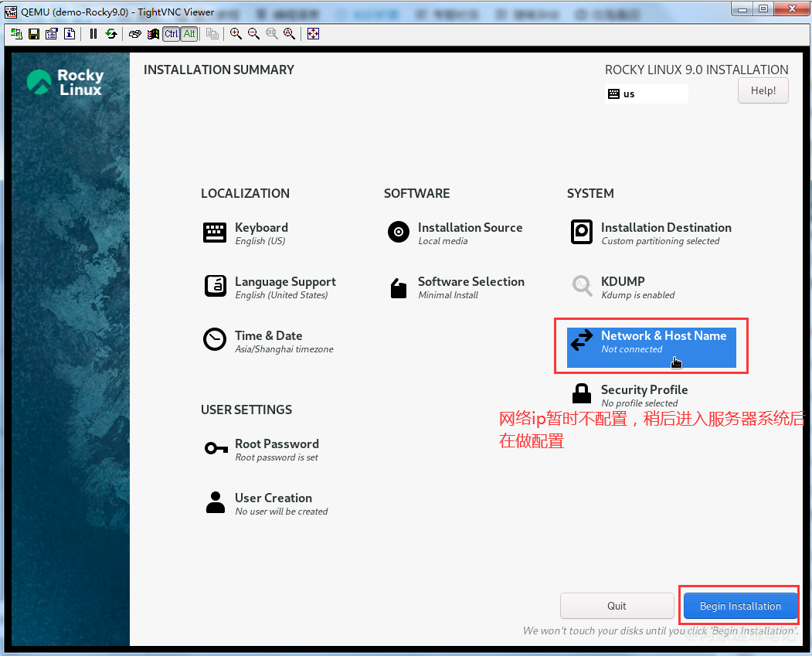The height and width of the screenshot is (656, 812).
Task: Click the Help! button
Action: (x=763, y=90)
